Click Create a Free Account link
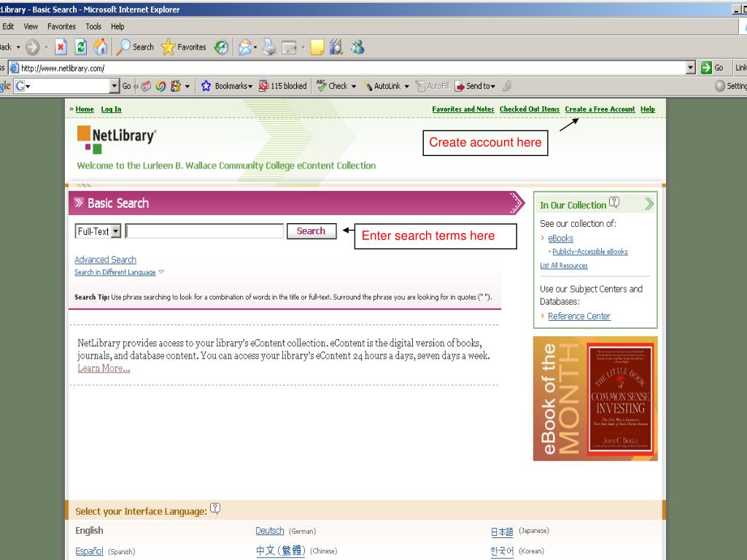This screenshot has width=747, height=560. click(600, 109)
